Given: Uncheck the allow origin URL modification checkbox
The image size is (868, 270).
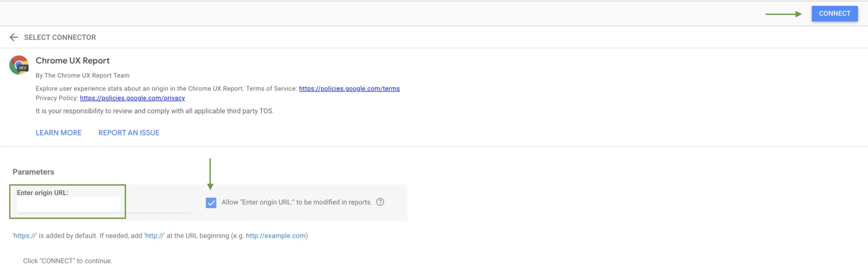Looking at the screenshot, I should 211,203.
